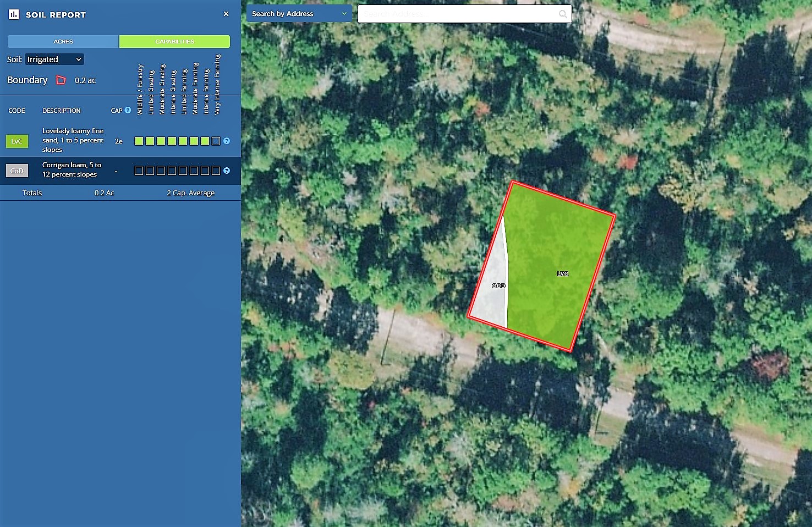Screen dimensions: 812x527
Task: Click LvC Very Intense Farming empty box
Action: (x=216, y=141)
